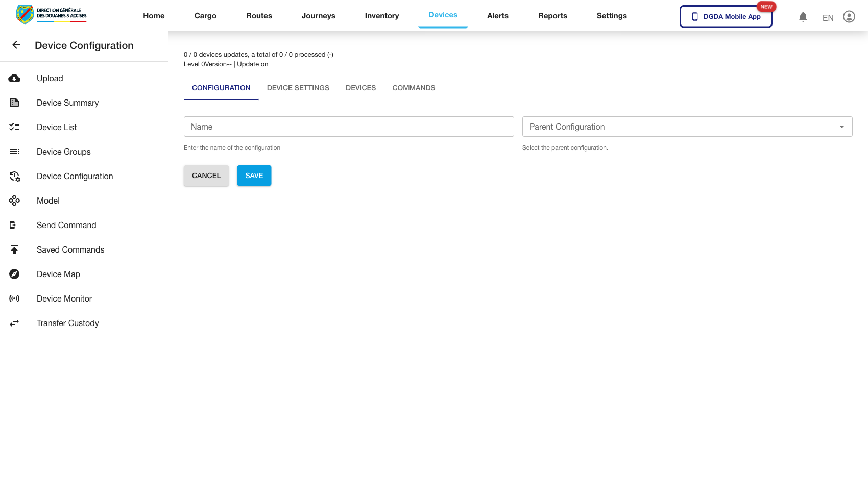Select the Upload cloud icon in sidebar
The image size is (868, 500).
click(x=14, y=78)
